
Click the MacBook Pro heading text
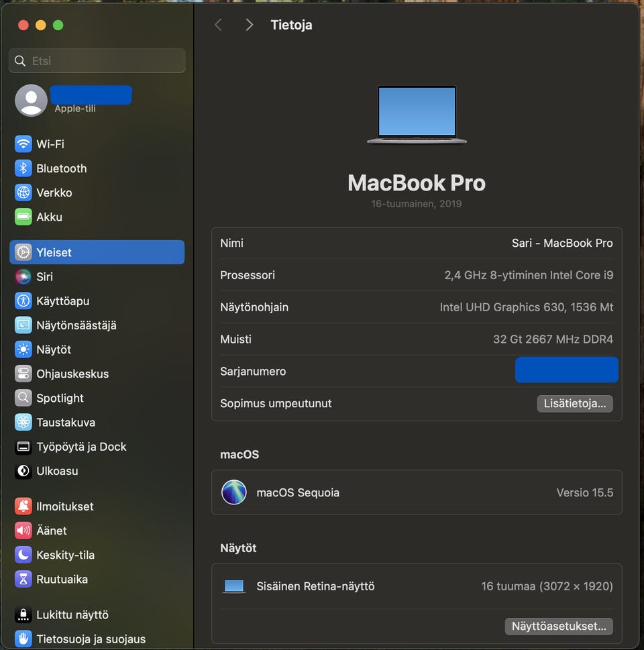[x=417, y=183]
